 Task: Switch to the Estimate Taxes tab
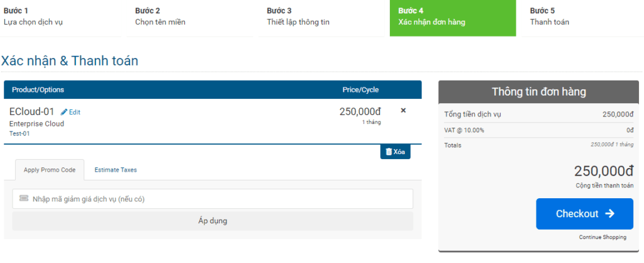(116, 170)
